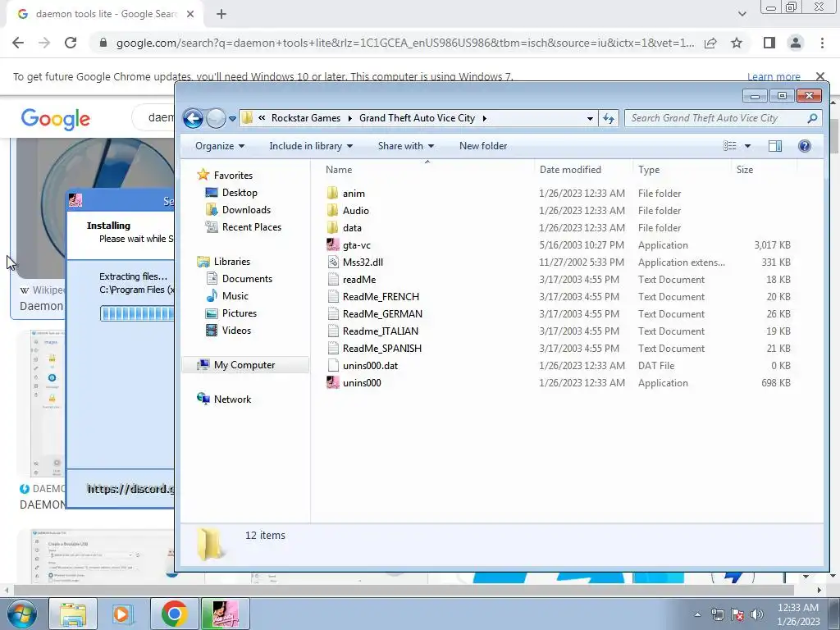Viewport: 840px width, 630px height.
Task: Follow the Learn more link in Chrome infobar
Action: tap(774, 76)
